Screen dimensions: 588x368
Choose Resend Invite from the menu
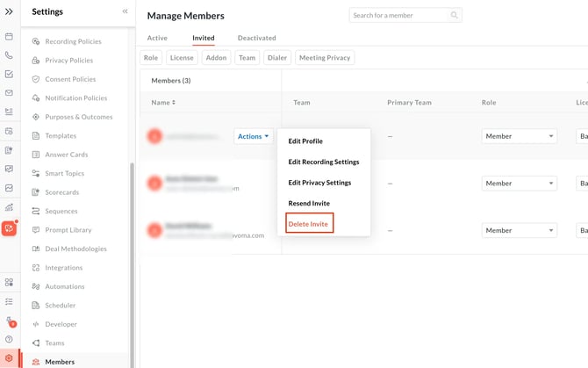[309, 203]
